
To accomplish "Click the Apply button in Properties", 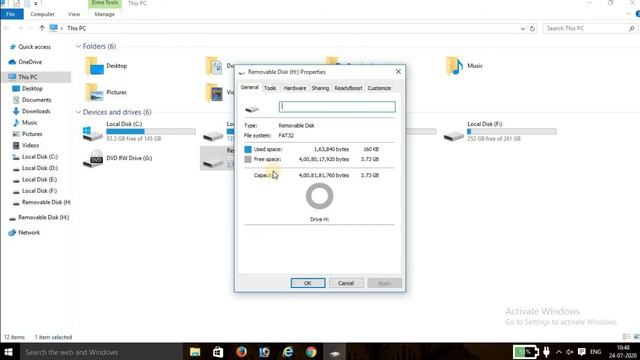I will click(x=384, y=283).
